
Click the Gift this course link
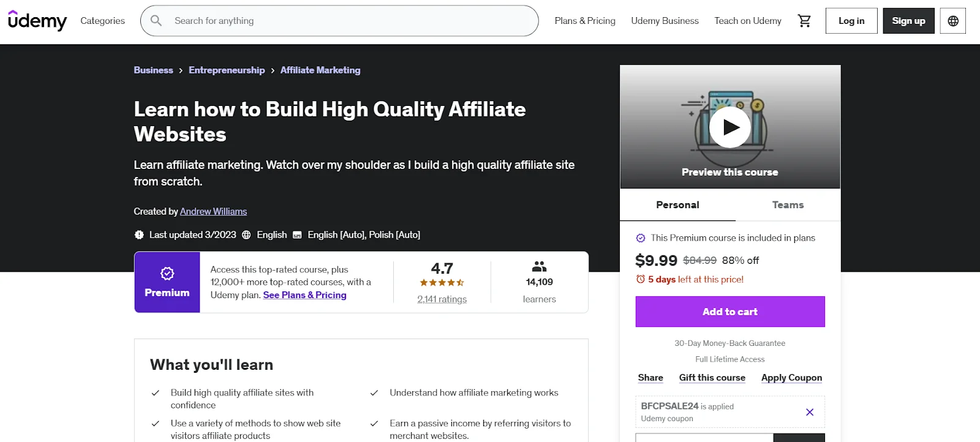tap(712, 377)
